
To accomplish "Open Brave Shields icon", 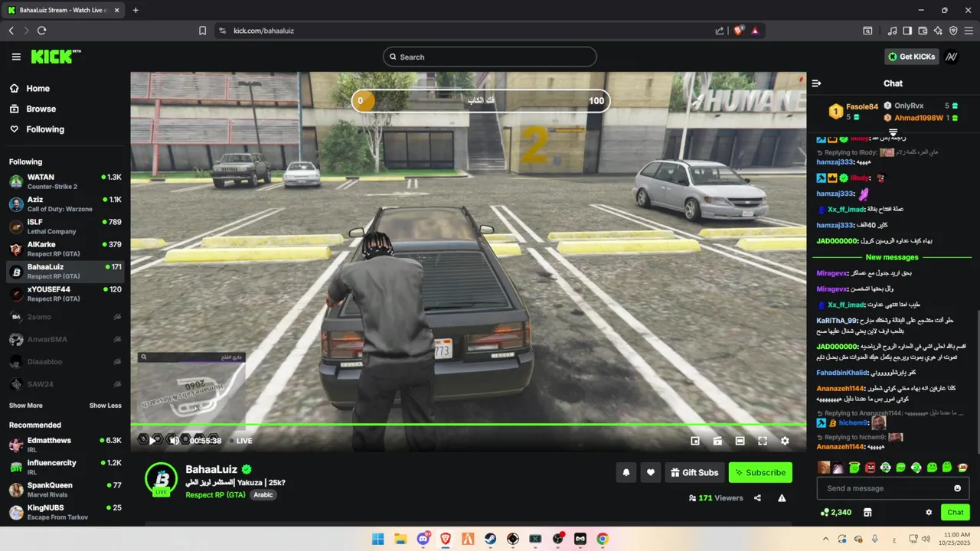I will tap(739, 31).
